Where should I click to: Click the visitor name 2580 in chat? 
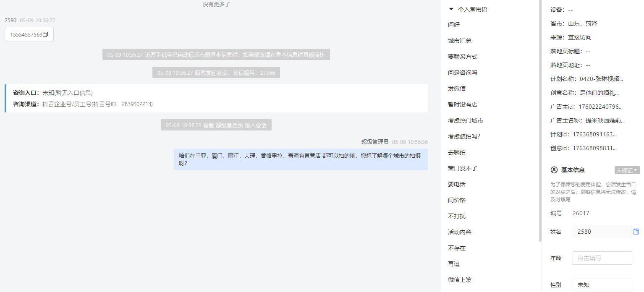pyautogui.click(x=10, y=20)
